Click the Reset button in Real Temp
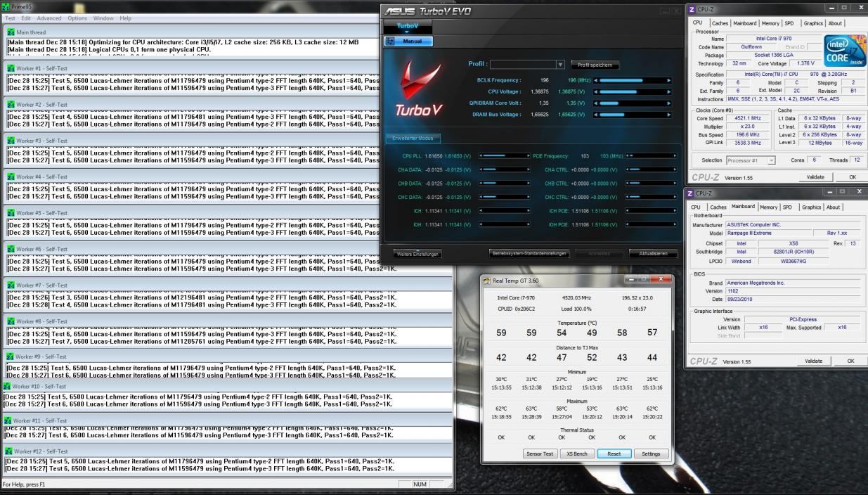The height and width of the screenshot is (495, 868). 614,454
